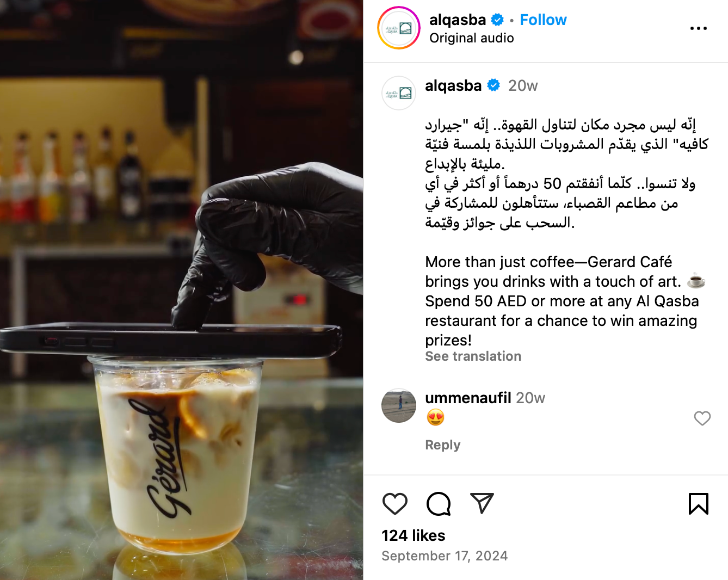Follow the alqasba account
The width and height of the screenshot is (728, 580).
coord(543,20)
